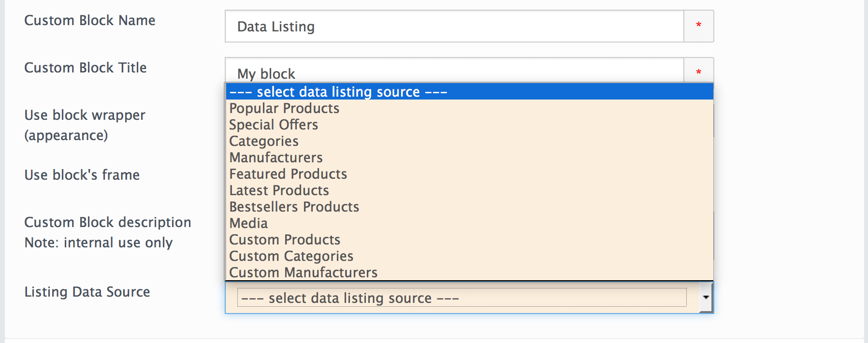Open the Listing Data Source dropdown arrow
This screenshot has width=868, height=343.
click(x=706, y=298)
